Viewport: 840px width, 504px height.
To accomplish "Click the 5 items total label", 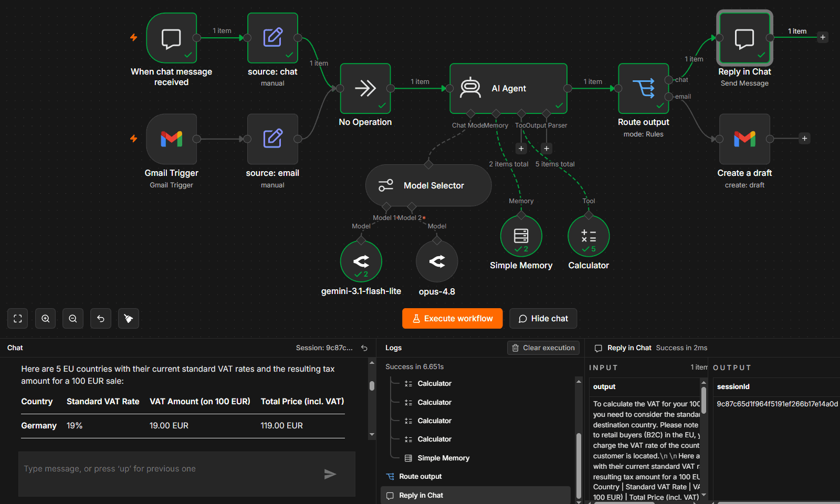I will 555,164.
